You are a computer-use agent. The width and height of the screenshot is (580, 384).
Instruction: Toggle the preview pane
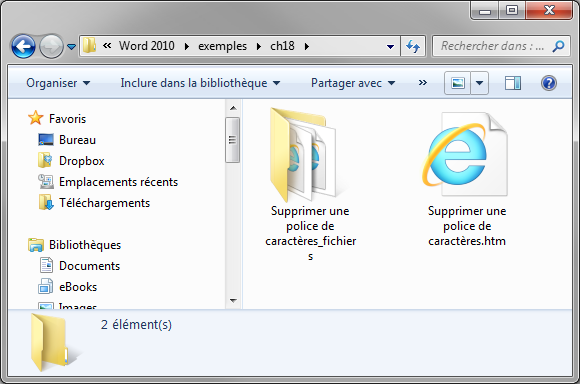(x=513, y=83)
